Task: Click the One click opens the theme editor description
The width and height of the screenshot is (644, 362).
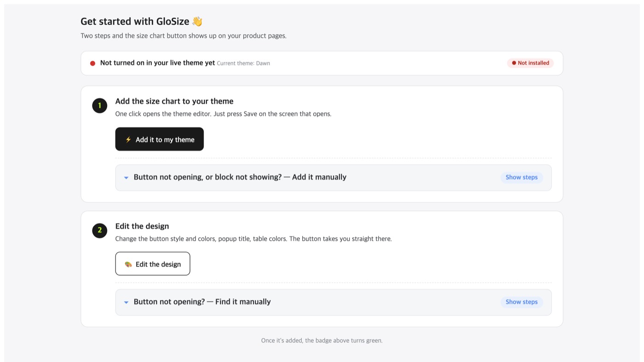Action: click(x=223, y=114)
